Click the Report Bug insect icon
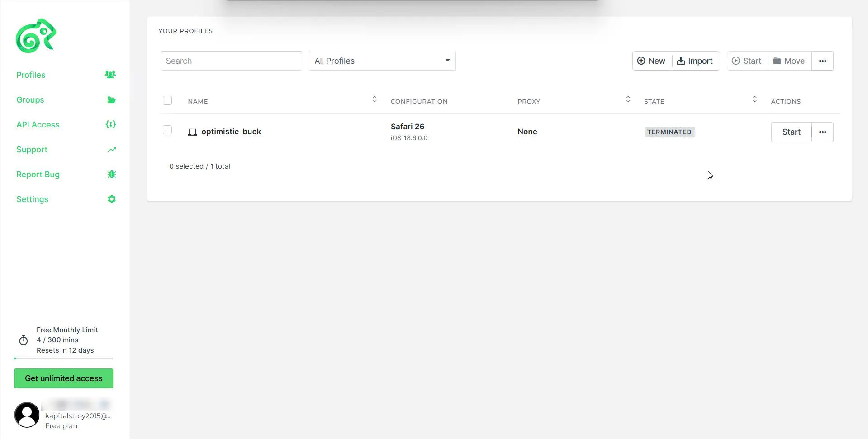Image resolution: width=868 pixels, height=439 pixels. [x=112, y=174]
